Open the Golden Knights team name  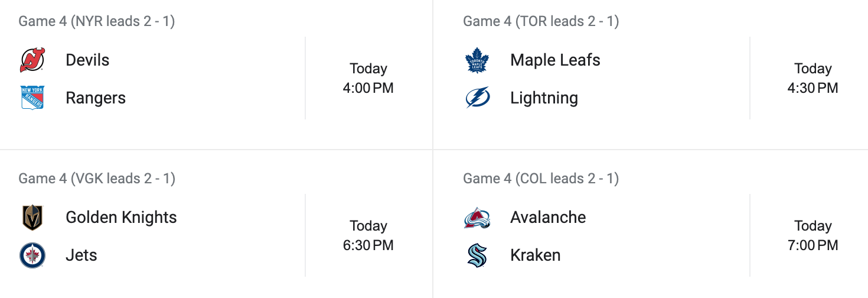click(121, 218)
